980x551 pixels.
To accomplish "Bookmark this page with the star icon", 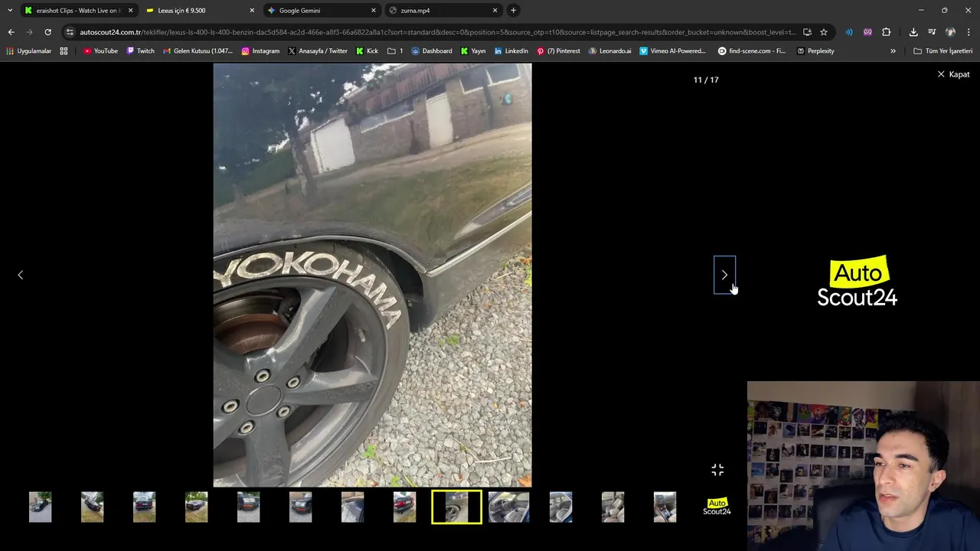I will [x=824, y=32].
